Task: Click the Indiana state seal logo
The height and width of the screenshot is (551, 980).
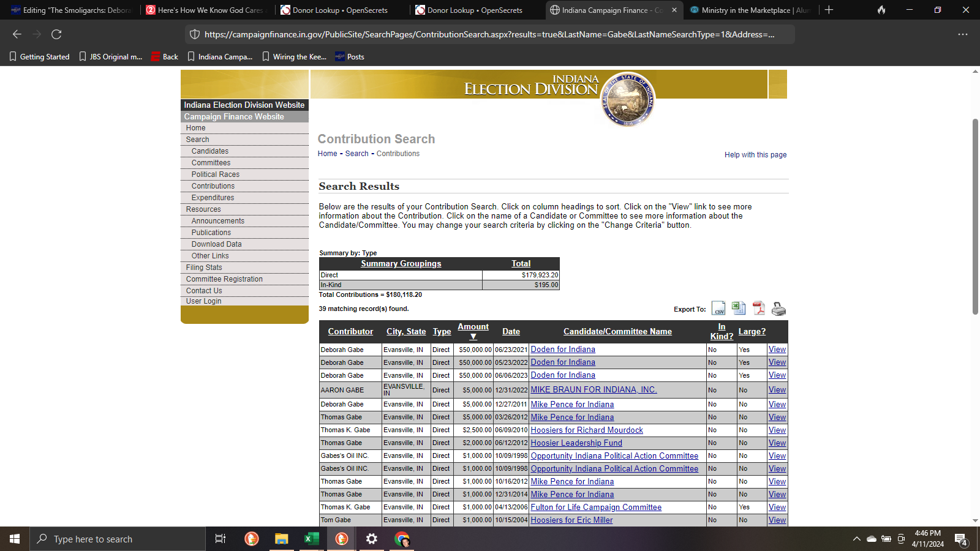Action: [628, 99]
